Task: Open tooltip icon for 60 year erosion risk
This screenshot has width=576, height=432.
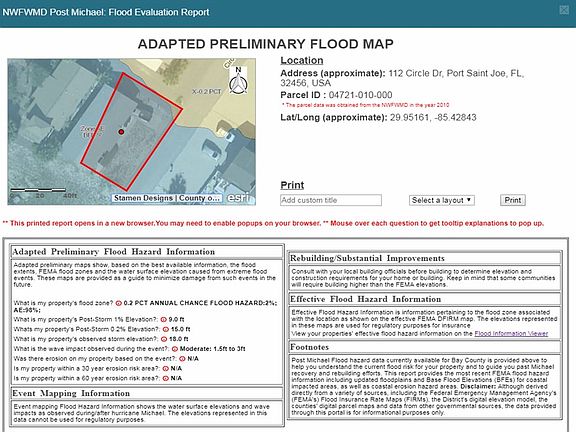Action: (166, 378)
